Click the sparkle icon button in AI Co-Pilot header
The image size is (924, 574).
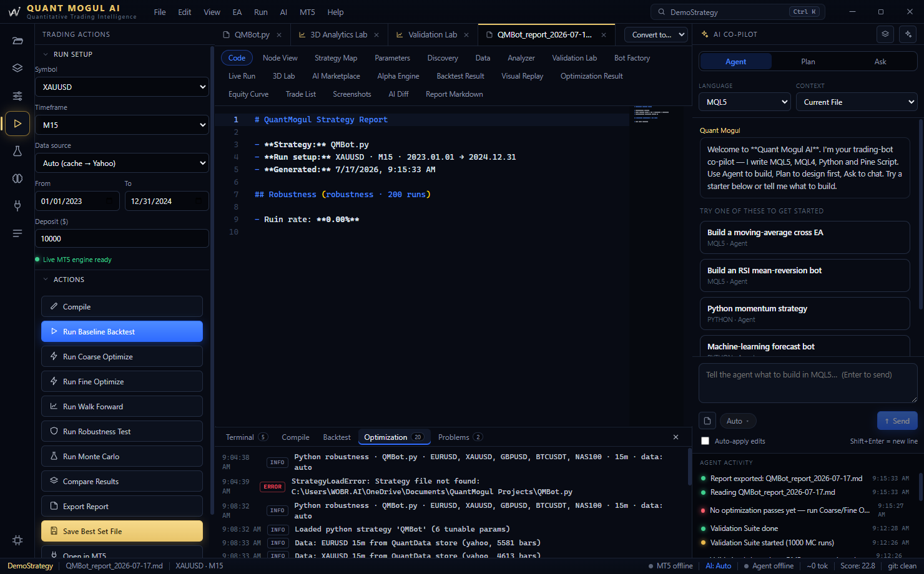click(908, 34)
